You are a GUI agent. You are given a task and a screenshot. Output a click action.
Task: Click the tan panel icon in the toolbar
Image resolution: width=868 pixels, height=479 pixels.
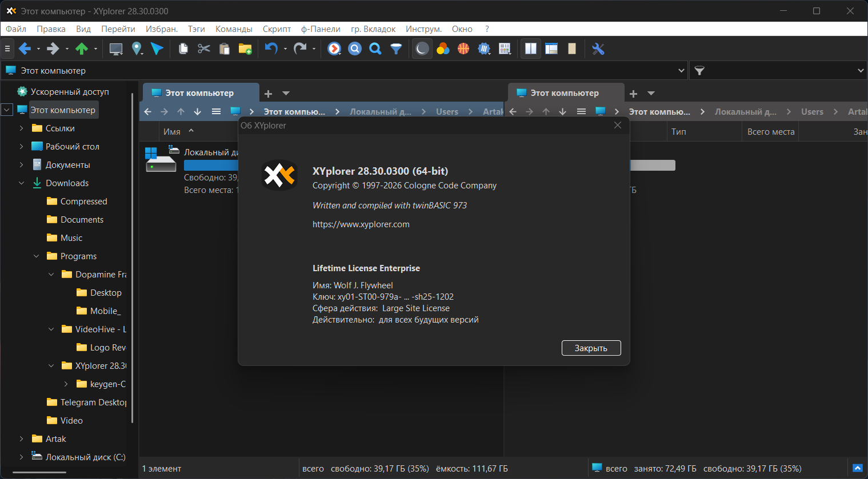point(572,49)
